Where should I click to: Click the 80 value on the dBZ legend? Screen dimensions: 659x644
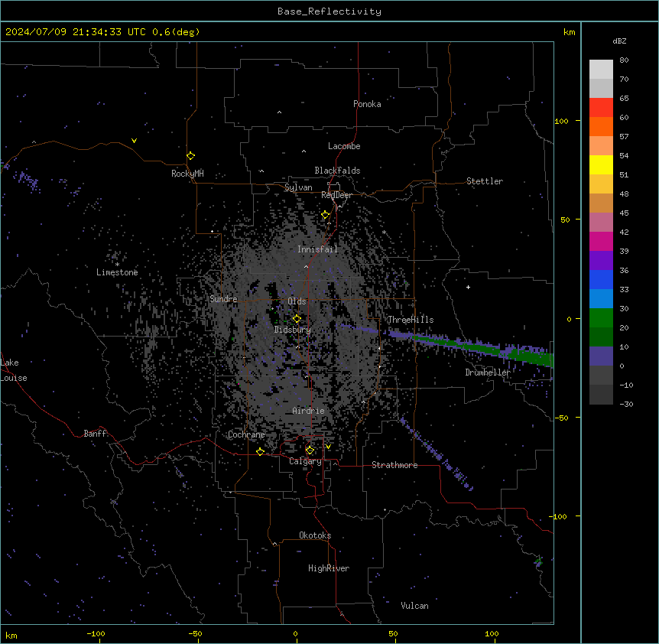point(624,60)
